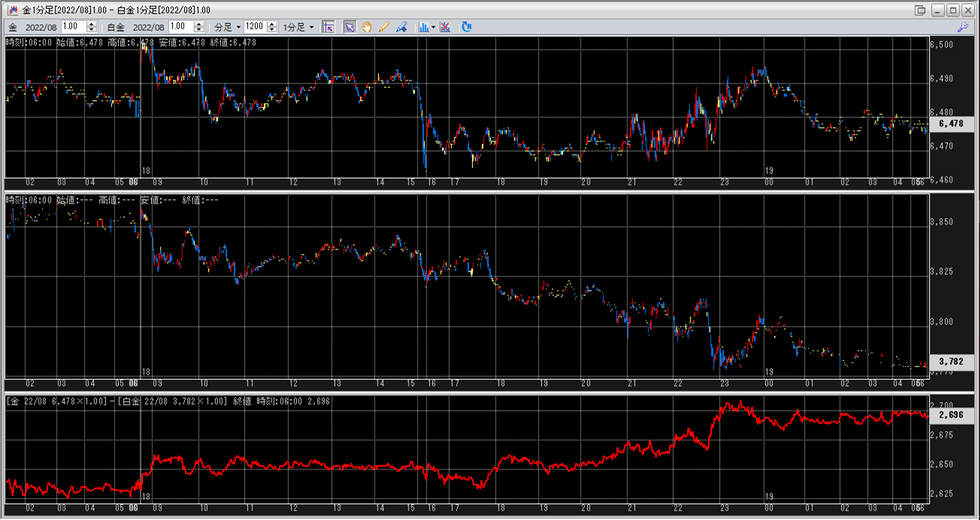Image resolution: width=980 pixels, height=520 pixels.
Task: Expand the bar chart indicator dropdown arrow
Action: [x=434, y=26]
